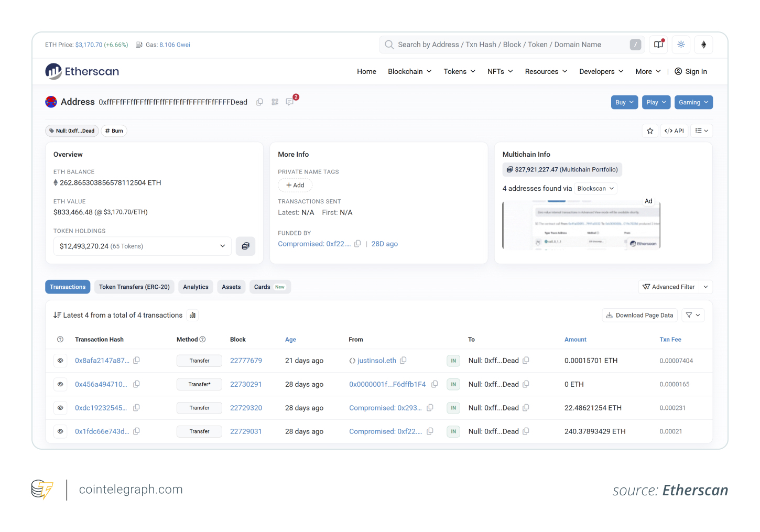Expand the Token Holdings value dropdown
The height and width of the screenshot is (532, 760).
tap(222, 246)
